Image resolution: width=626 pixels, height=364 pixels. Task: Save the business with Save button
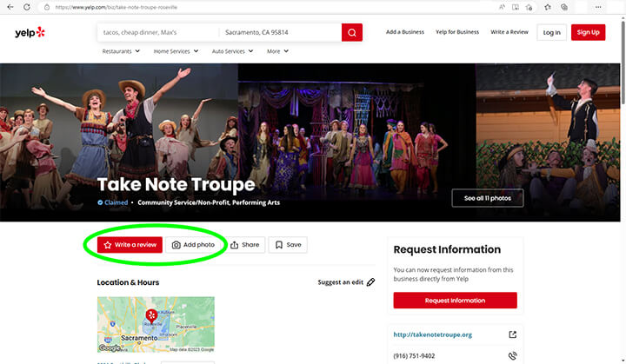coord(288,245)
